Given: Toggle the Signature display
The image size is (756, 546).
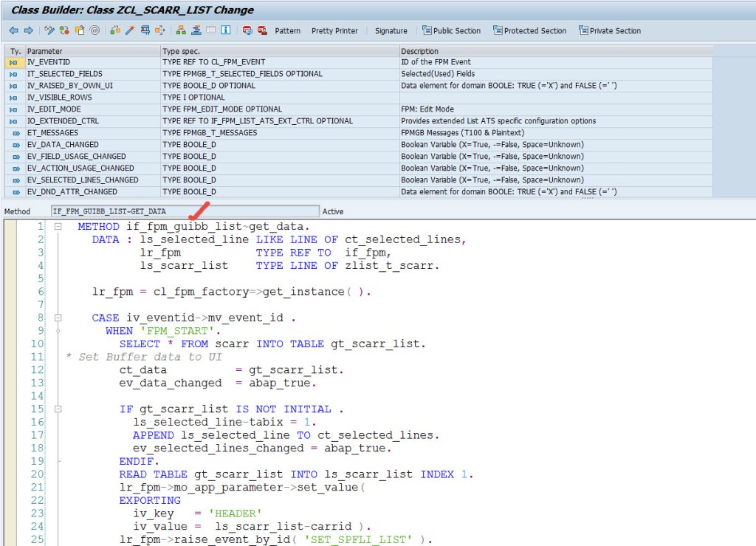Looking at the screenshot, I should tap(391, 30).
